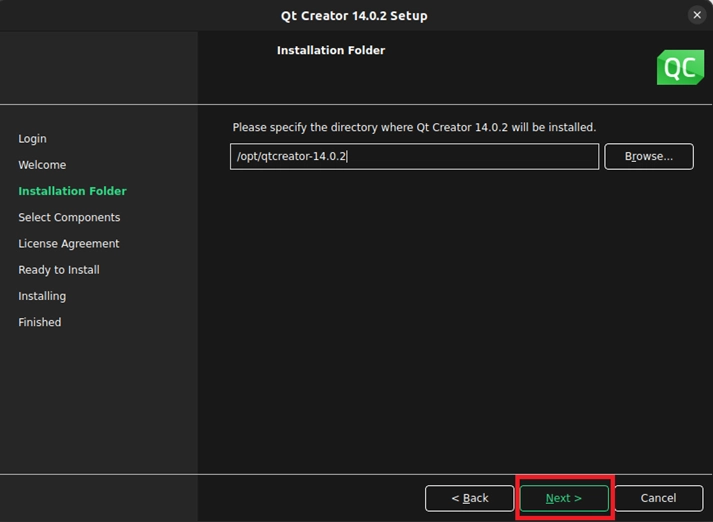Screen dimensions: 713x522
Task: Select the Ready to Install step
Action: pyautogui.click(x=59, y=270)
